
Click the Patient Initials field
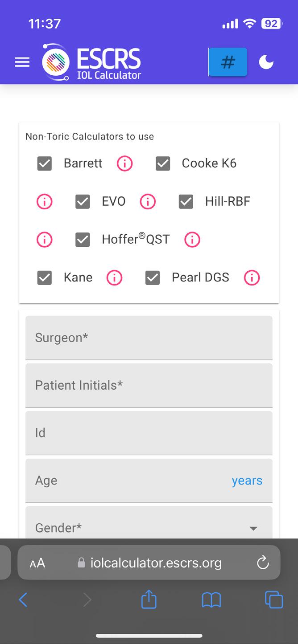(149, 385)
